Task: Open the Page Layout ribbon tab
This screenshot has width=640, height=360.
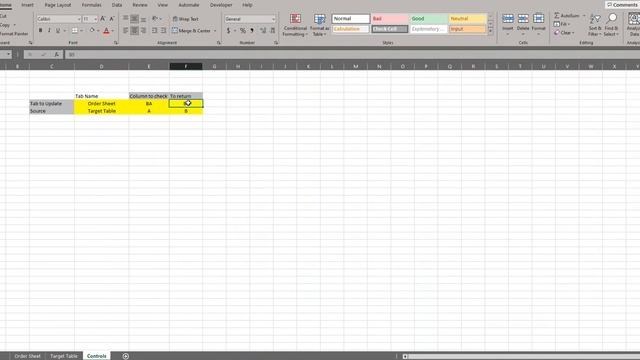Action: click(x=58, y=5)
